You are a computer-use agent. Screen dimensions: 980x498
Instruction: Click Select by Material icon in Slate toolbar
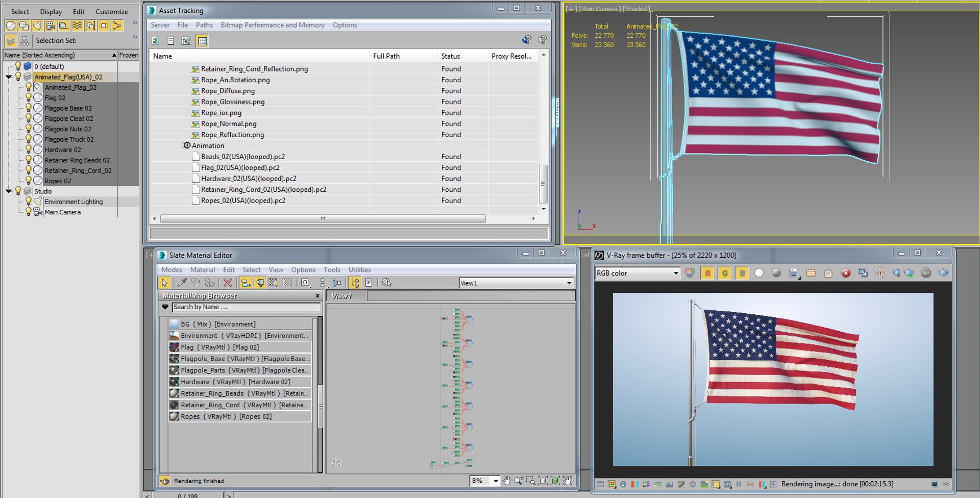[x=386, y=283]
